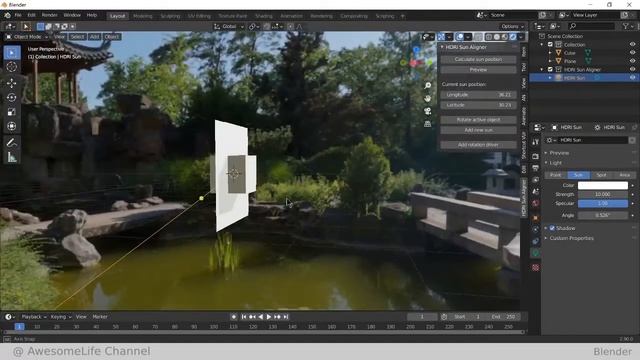This screenshot has width=640, height=360.
Task: Open the Keying dropdown in timeline
Action: tap(61, 316)
